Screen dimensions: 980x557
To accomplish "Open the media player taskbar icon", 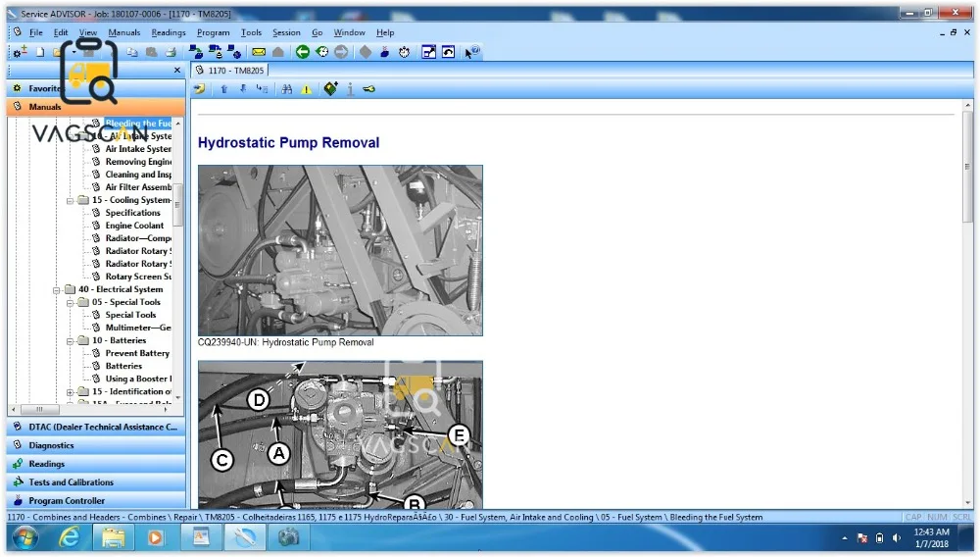I will [x=155, y=537].
